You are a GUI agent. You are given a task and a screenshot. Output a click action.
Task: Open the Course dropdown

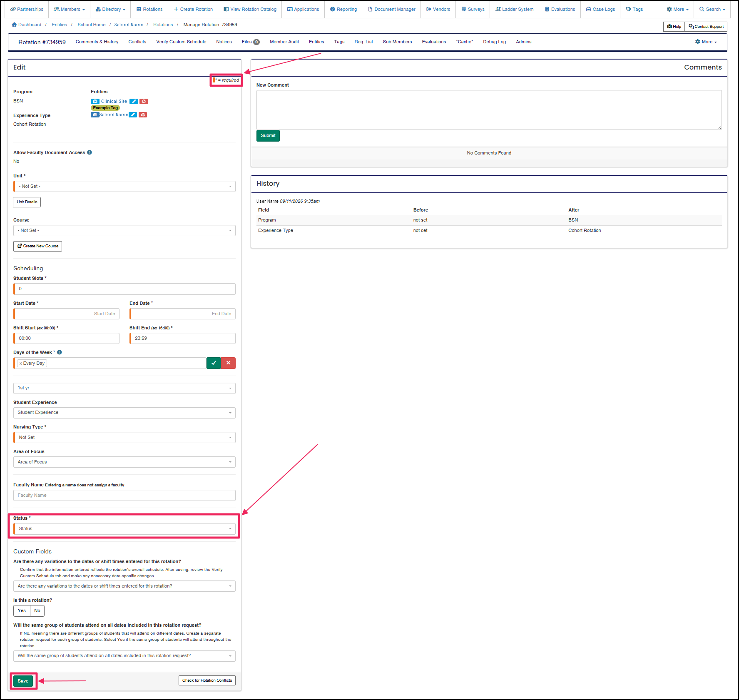(124, 231)
